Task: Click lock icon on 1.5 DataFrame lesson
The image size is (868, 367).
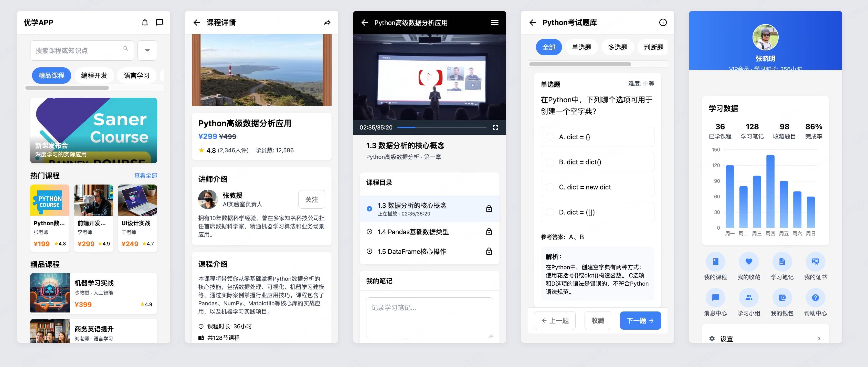Action: pyautogui.click(x=489, y=252)
